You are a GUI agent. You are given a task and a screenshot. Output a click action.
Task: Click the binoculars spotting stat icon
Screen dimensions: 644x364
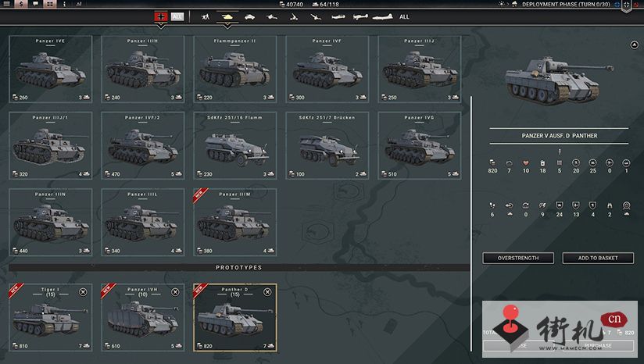pyautogui.click(x=610, y=205)
